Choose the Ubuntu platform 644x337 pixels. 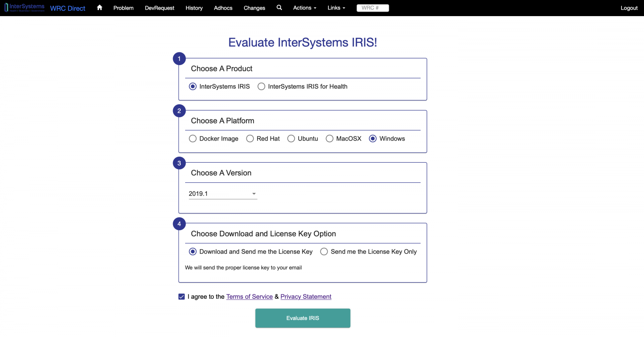(291, 139)
